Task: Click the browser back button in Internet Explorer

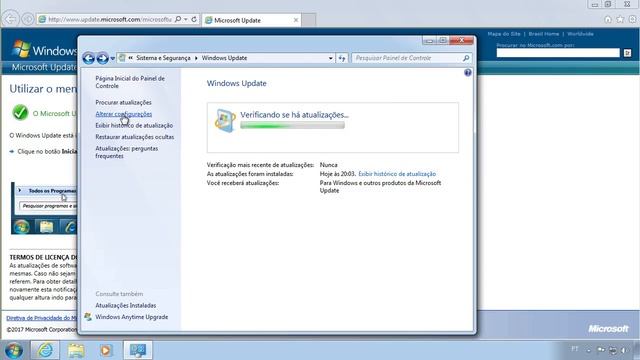Action: point(11,19)
